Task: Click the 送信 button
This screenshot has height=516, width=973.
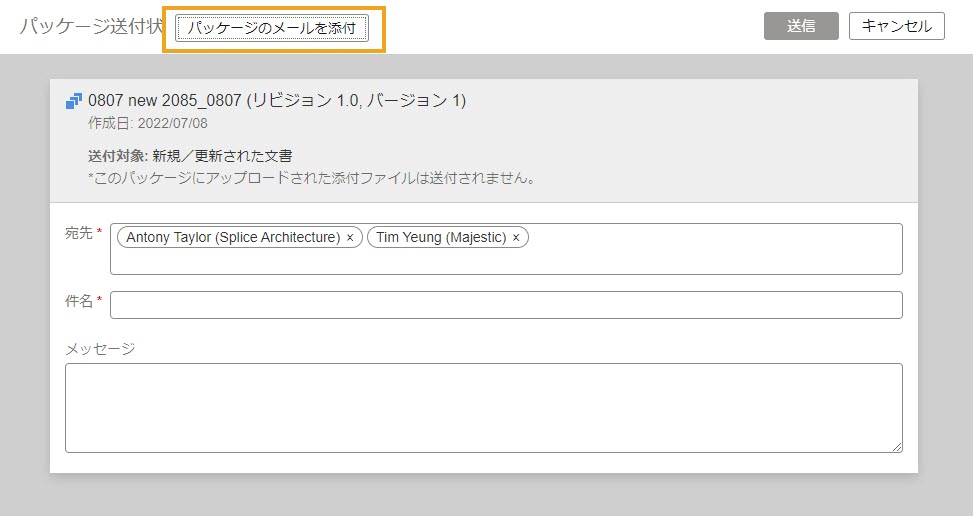Action: coord(801,26)
